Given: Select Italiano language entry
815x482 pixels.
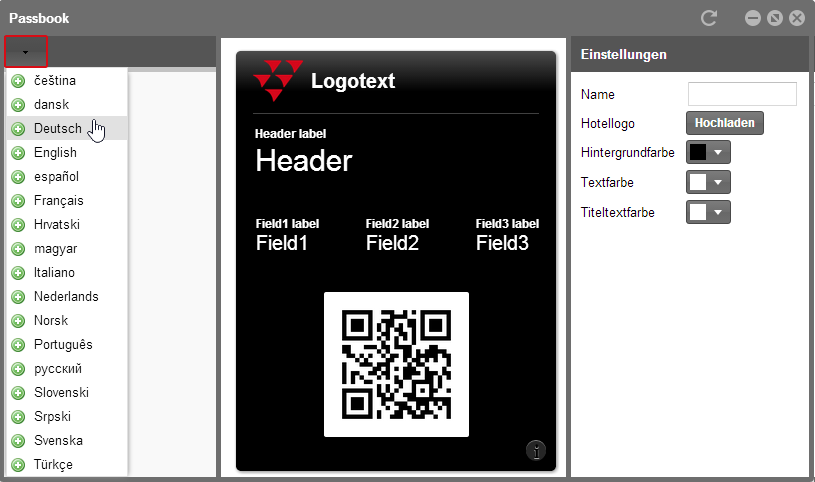Looking at the screenshot, I should 54,273.
